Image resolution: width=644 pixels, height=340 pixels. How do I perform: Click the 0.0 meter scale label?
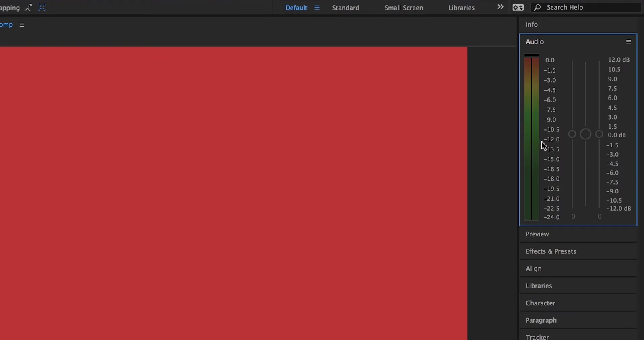coord(550,60)
